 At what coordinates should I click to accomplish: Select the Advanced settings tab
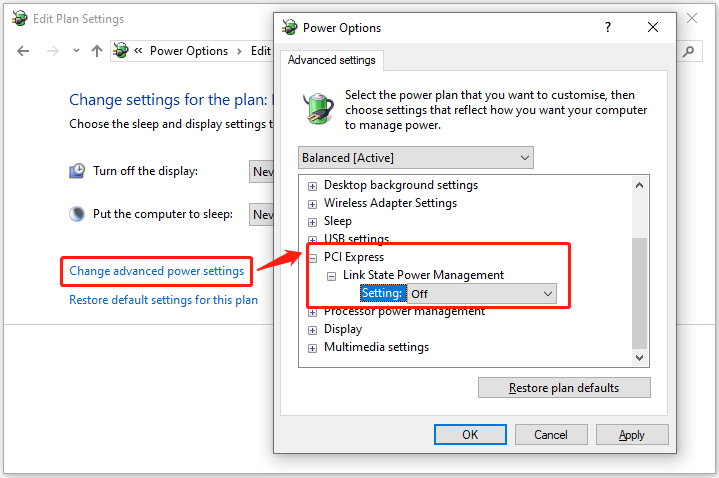(x=332, y=60)
